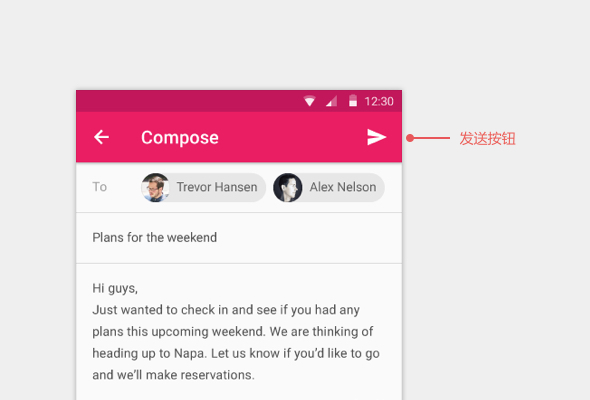
Task: Click the line plans this upcoming weekend
Action: (233, 332)
